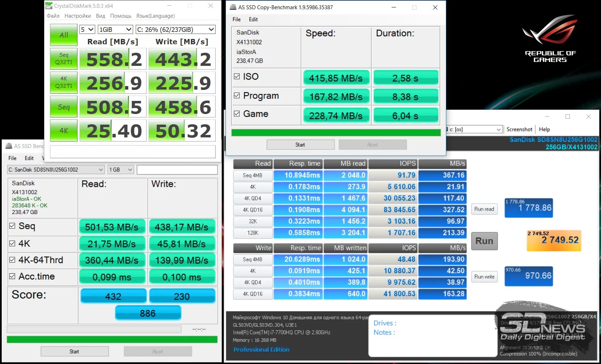Click AS SSD Benchmark green progress bar
Screen dimensions: 601x364
tap(112, 339)
